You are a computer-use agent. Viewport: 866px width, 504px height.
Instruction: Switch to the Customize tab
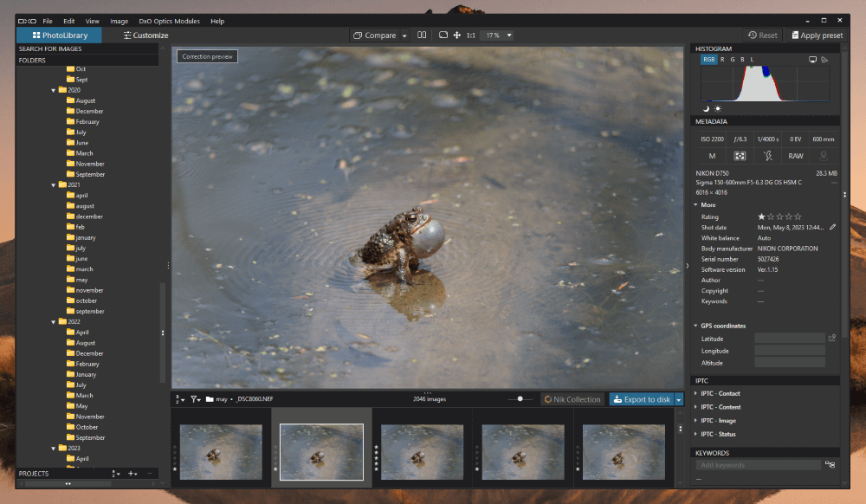[145, 36]
